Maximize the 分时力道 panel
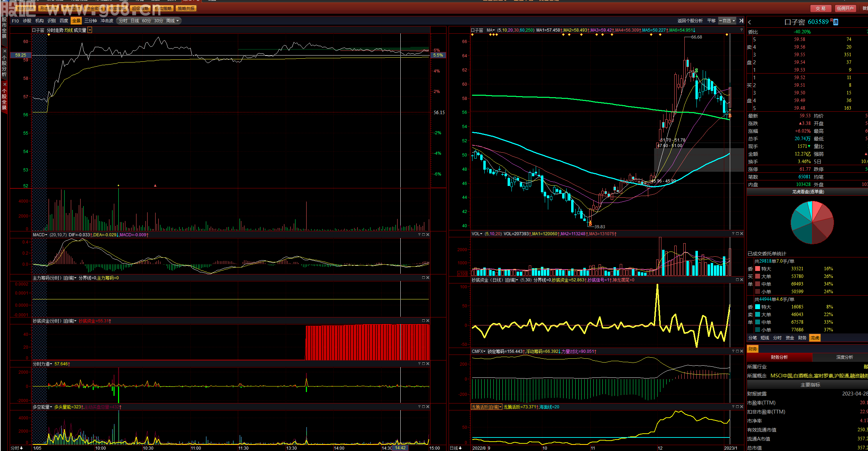Screen dimensions: 868x451 (x=424, y=364)
